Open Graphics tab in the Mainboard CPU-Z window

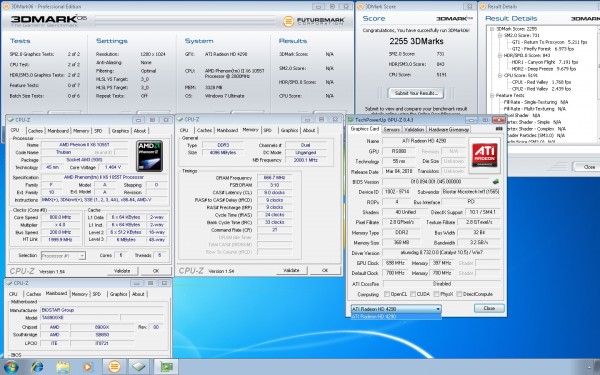pos(118,294)
